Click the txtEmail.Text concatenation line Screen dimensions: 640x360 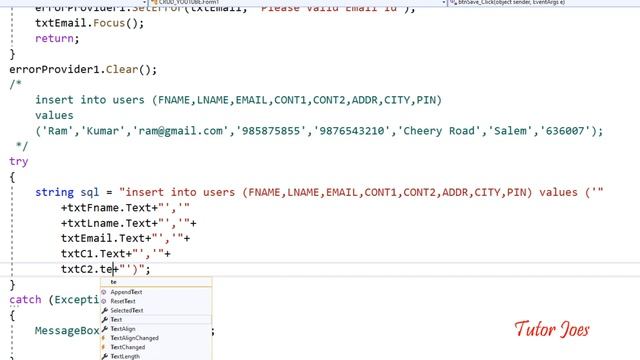point(125,238)
